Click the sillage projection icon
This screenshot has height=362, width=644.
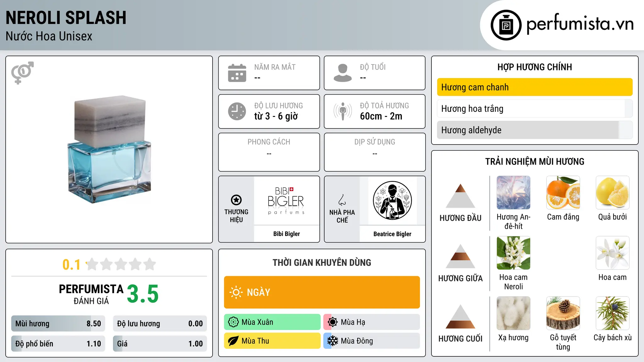342,111
